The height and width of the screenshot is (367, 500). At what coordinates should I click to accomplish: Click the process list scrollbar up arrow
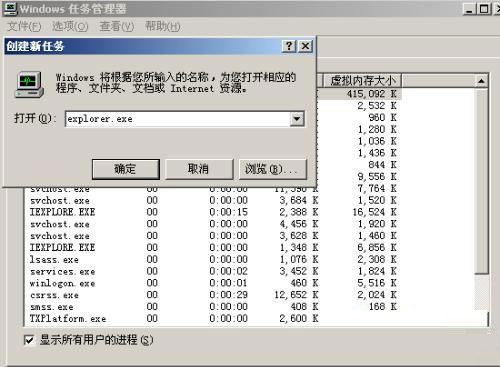tap(481, 81)
